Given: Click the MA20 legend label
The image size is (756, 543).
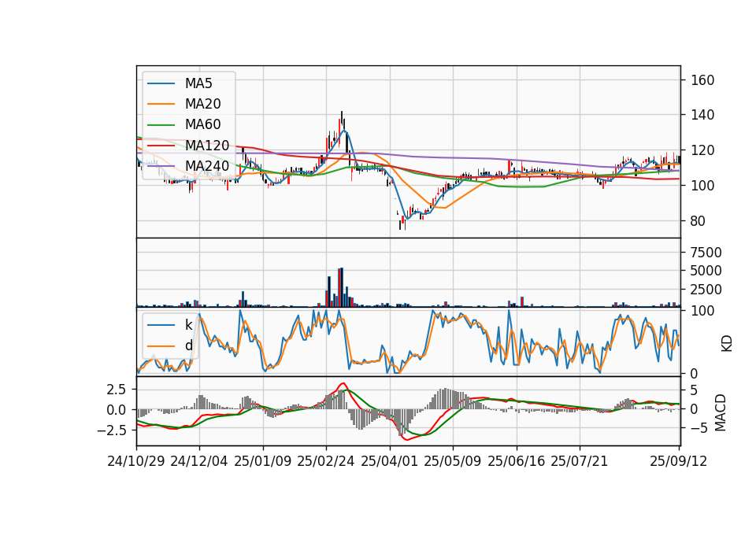Looking at the screenshot, I should [202, 104].
